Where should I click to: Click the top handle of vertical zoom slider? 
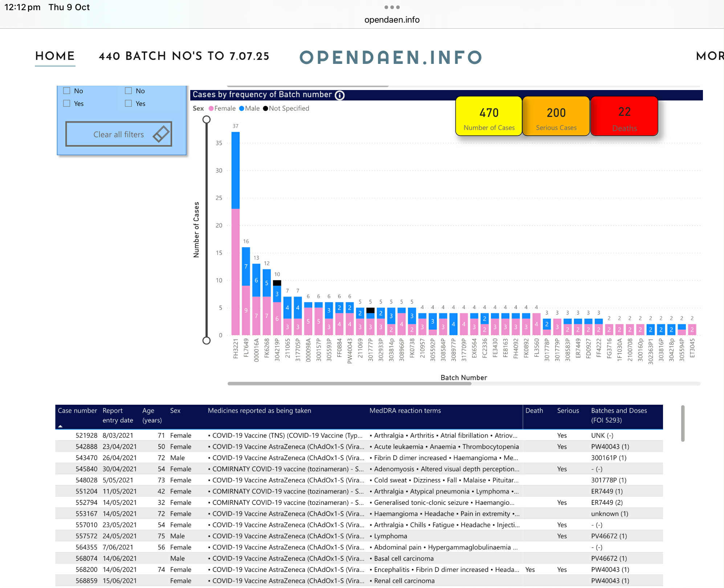[207, 119]
